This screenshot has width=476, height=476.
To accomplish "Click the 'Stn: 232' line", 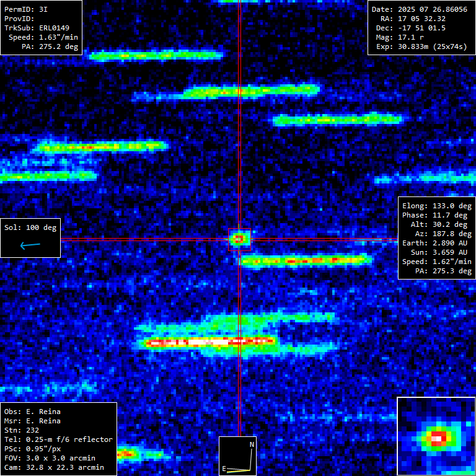I will (22, 431).
